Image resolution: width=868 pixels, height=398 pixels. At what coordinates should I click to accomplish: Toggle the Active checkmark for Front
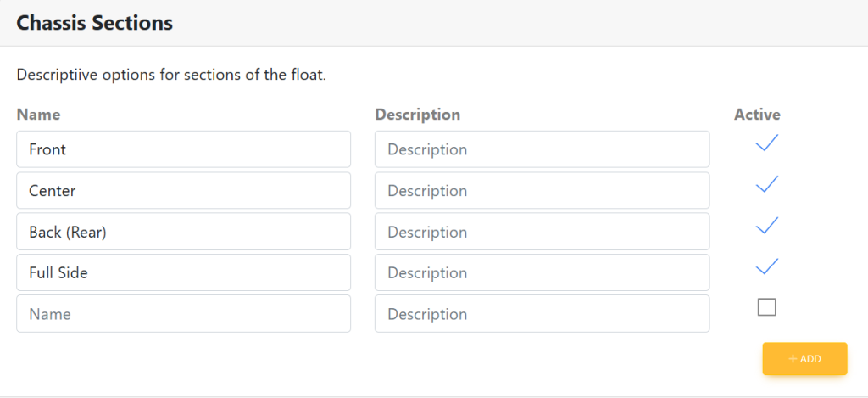point(766,143)
